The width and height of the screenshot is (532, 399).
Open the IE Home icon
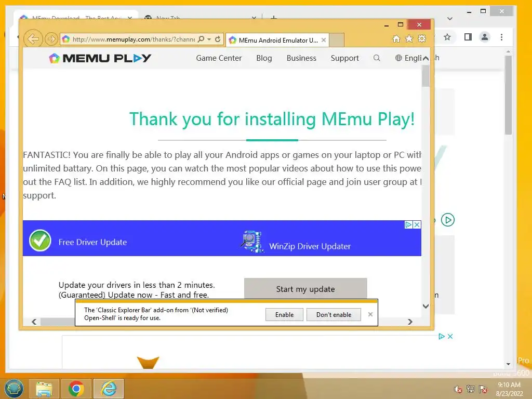(x=396, y=39)
